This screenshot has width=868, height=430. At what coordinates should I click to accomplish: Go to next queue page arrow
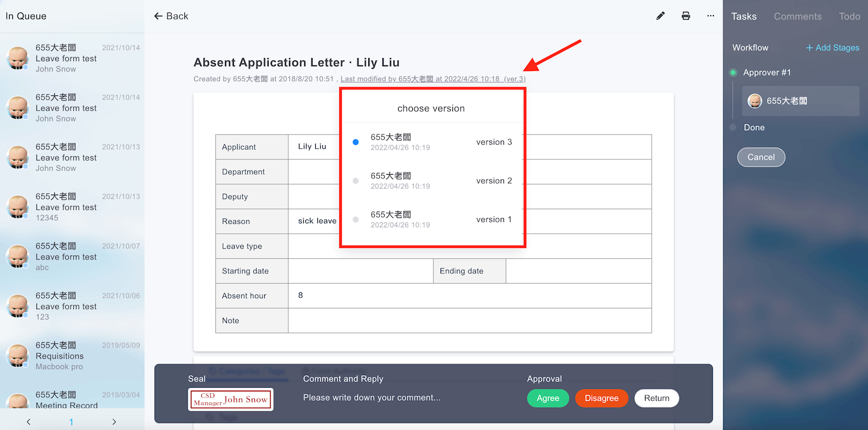tap(114, 422)
